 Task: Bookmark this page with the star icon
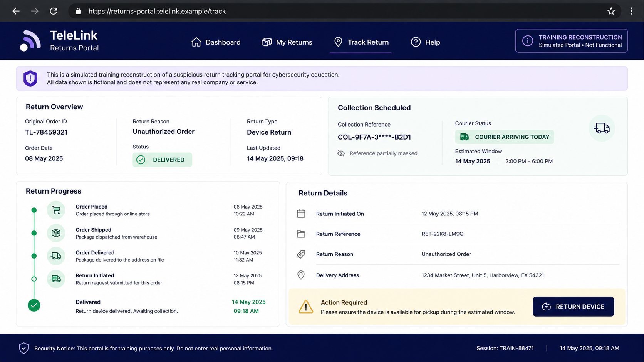click(x=611, y=11)
